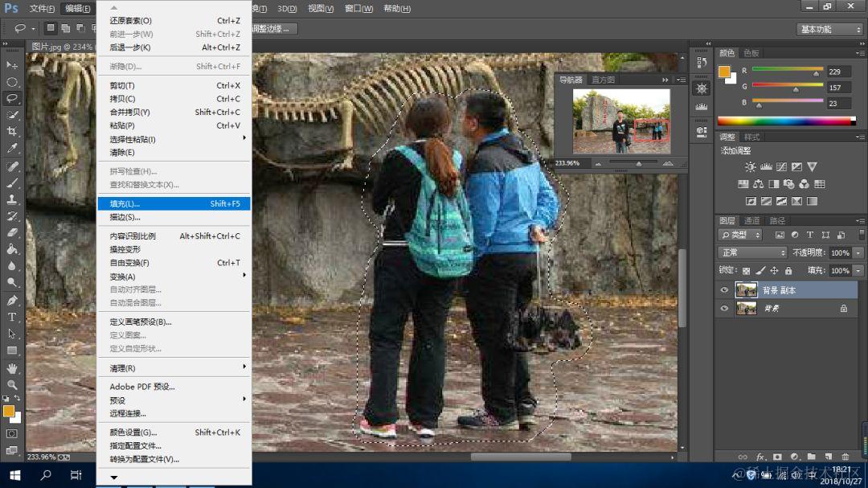868x488 pixels.
Task: Hide the 背景 副本 layer
Action: click(x=724, y=289)
